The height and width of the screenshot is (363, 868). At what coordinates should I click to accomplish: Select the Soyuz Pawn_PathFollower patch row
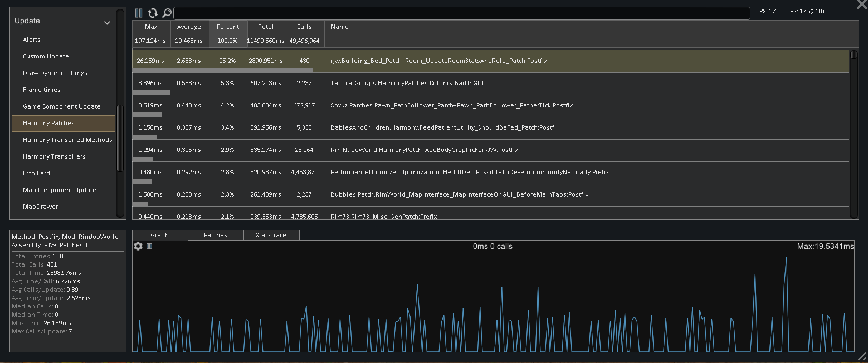490,106
